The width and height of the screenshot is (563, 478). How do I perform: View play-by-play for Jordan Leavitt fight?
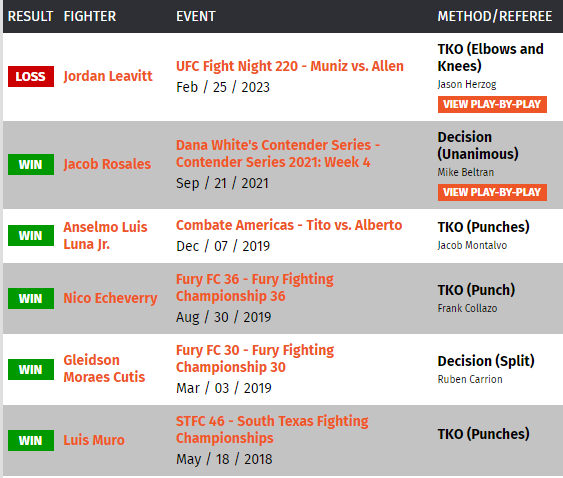click(x=492, y=104)
